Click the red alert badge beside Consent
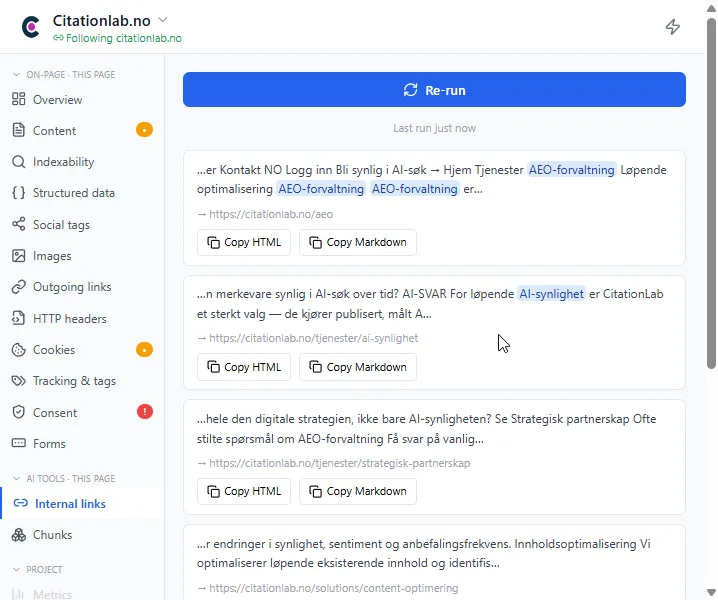The image size is (718, 600). (x=145, y=412)
